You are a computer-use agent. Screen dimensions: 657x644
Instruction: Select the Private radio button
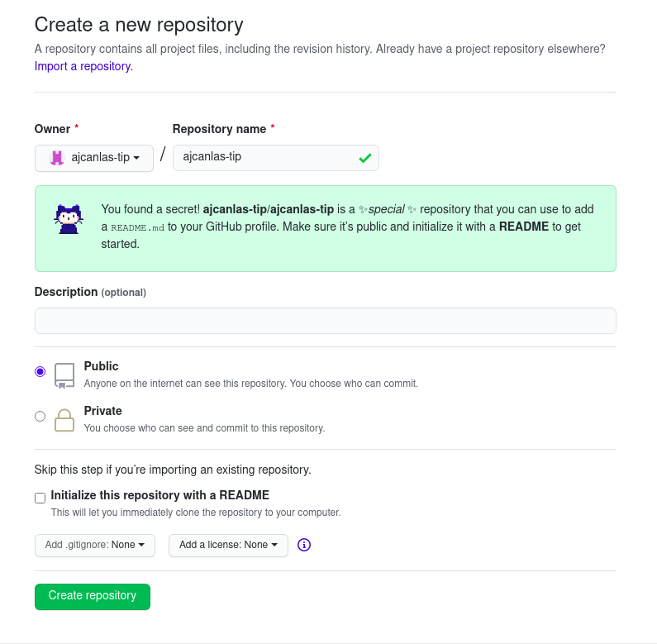pyautogui.click(x=40, y=416)
